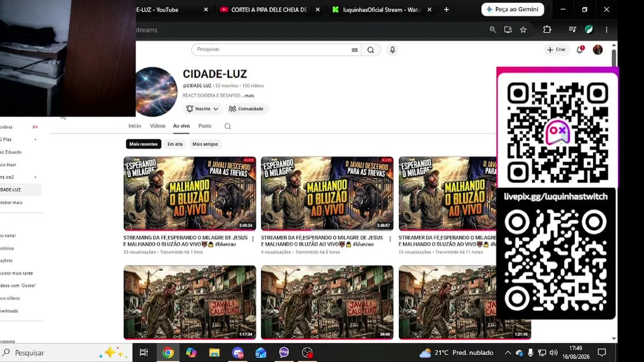Bookmark this page with the star icon
644x362 pixels.
523,30
